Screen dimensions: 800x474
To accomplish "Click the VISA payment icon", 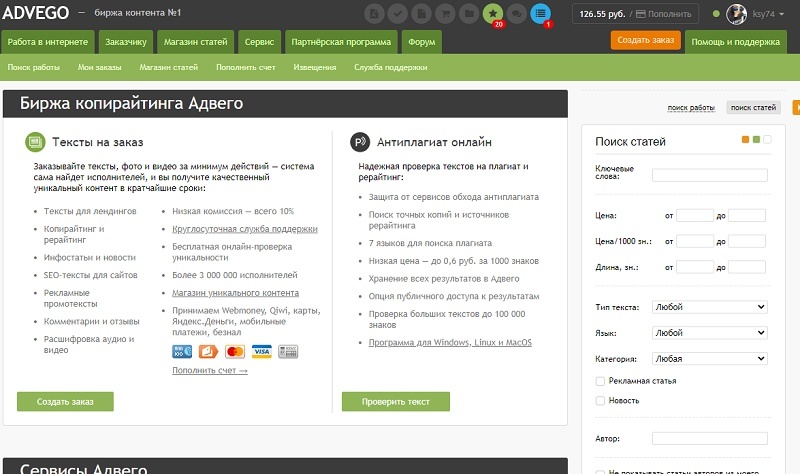I will click(x=262, y=352).
